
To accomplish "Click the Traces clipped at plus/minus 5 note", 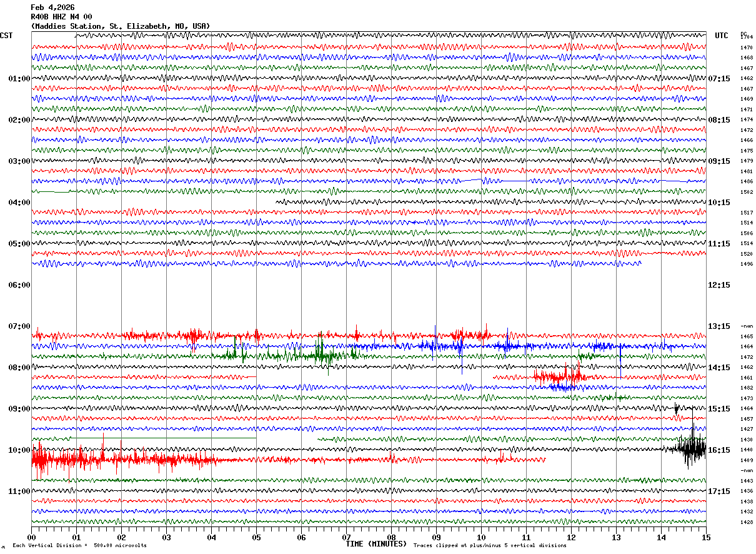I will tap(490, 546).
